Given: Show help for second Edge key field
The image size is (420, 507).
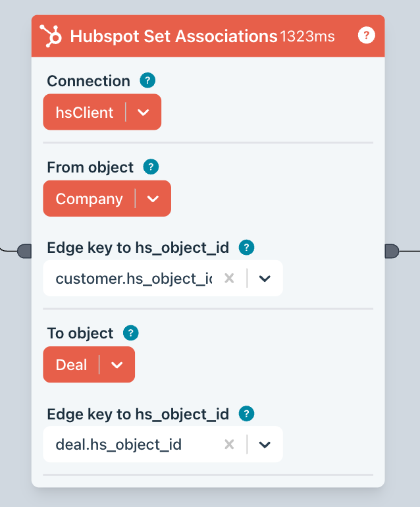Looking at the screenshot, I should pyautogui.click(x=246, y=414).
